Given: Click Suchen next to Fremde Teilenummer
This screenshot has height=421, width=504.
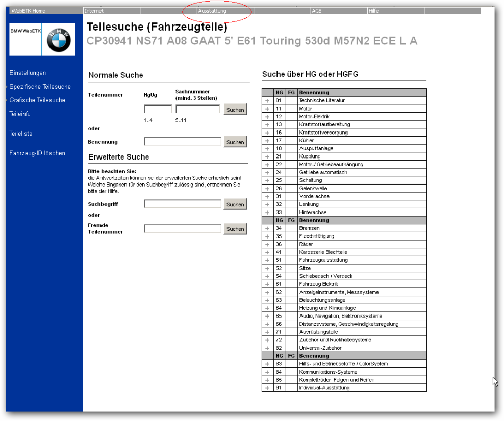Looking at the screenshot, I should click(235, 229).
